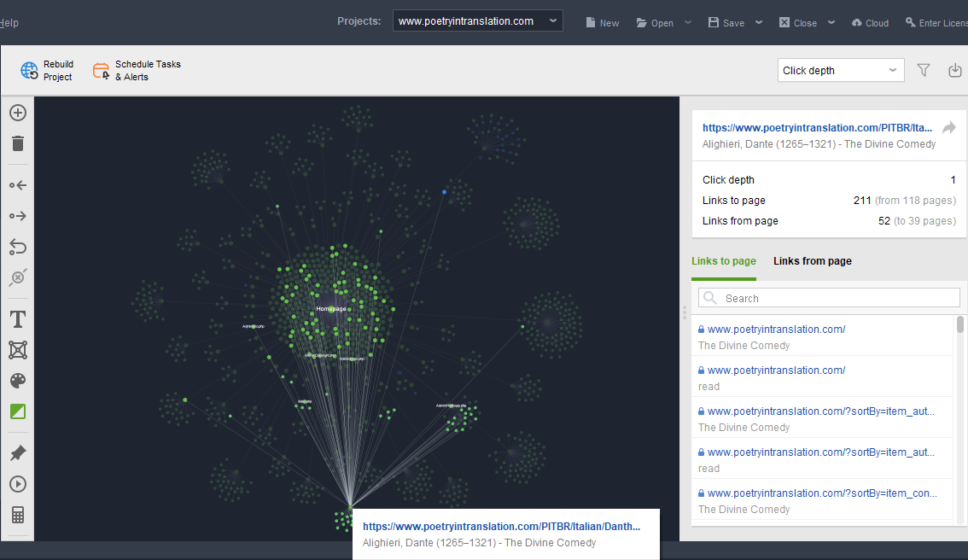The image size is (968, 560).
Task: Open the Help menu
Action: coord(9,23)
